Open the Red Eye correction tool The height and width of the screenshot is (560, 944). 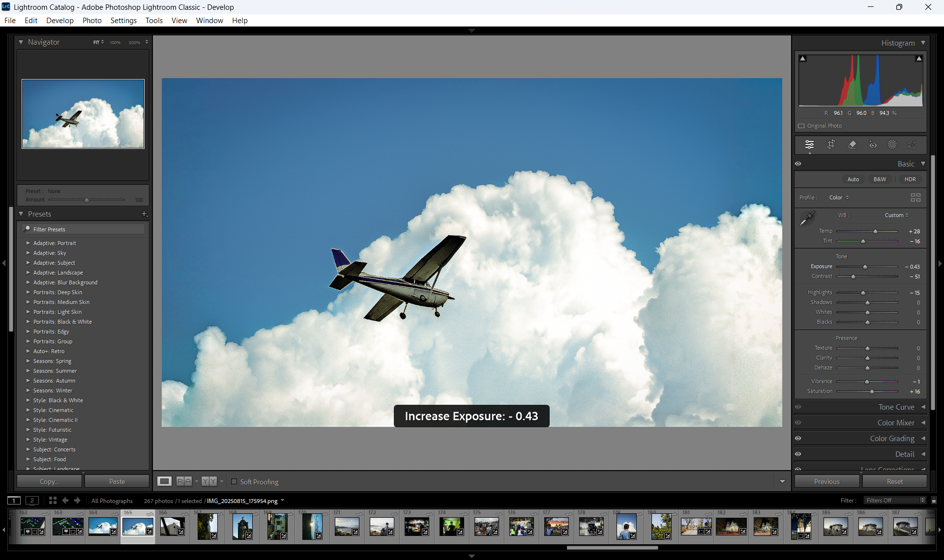[873, 144]
